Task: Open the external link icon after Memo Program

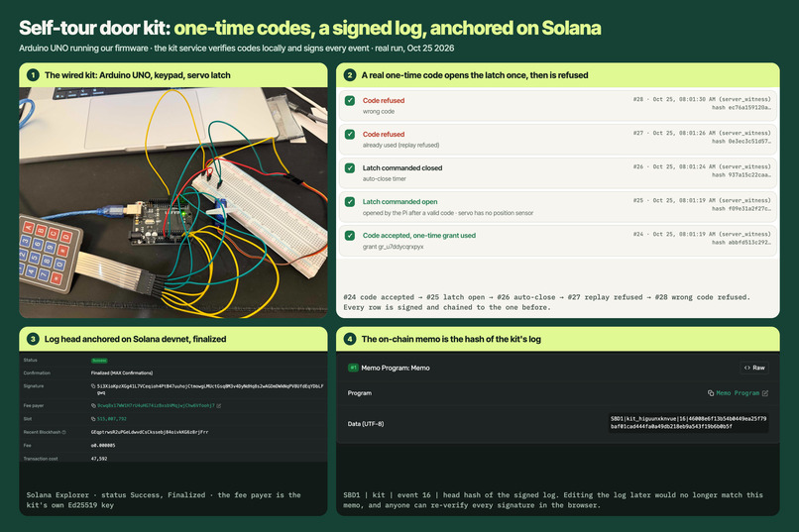Action: point(765,393)
